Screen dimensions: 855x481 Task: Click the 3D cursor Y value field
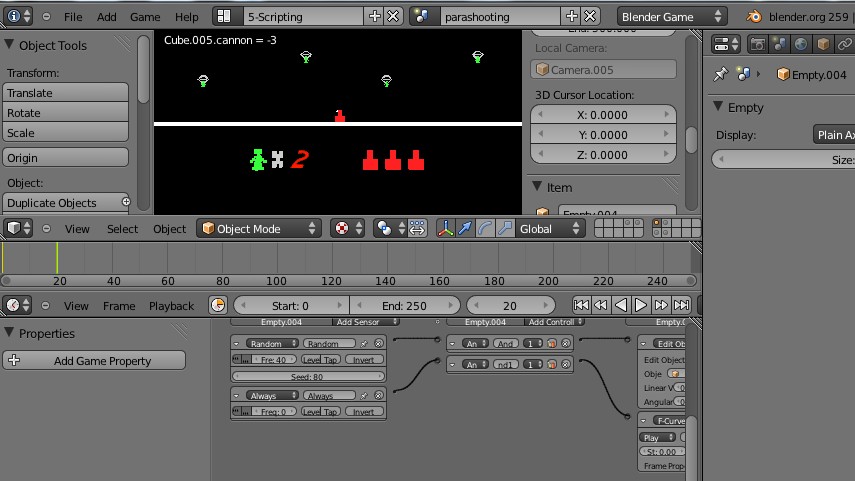pyautogui.click(x=604, y=135)
